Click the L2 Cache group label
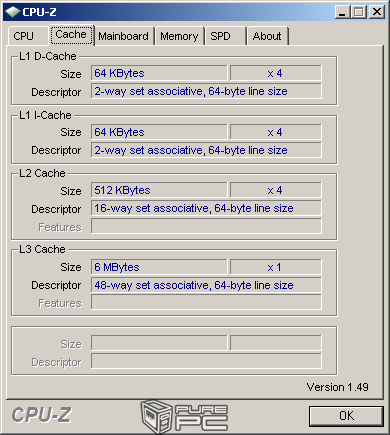Viewport: 390px width, 435px height. point(42,173)
